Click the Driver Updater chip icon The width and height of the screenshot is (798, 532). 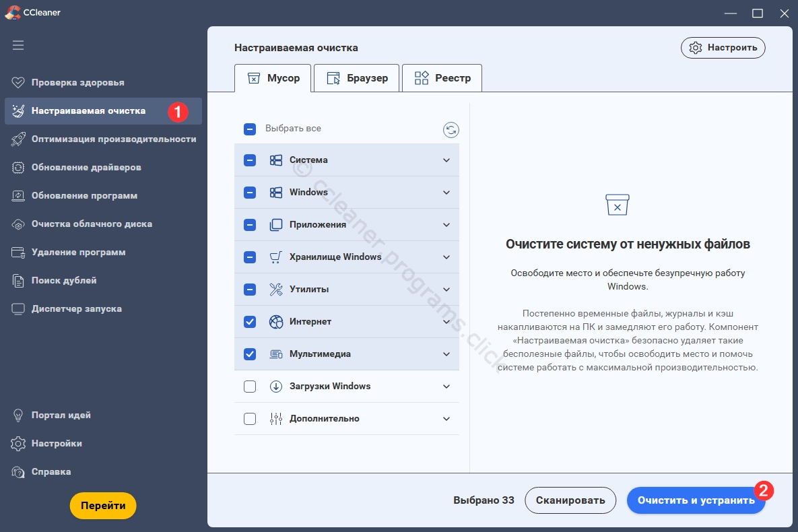coord(18,168)
